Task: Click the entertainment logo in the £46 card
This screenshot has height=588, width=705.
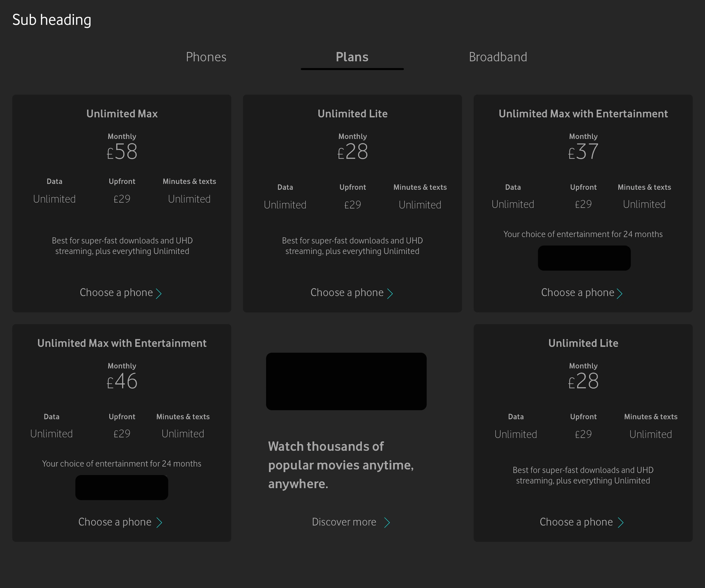Action: coord(121,487)
